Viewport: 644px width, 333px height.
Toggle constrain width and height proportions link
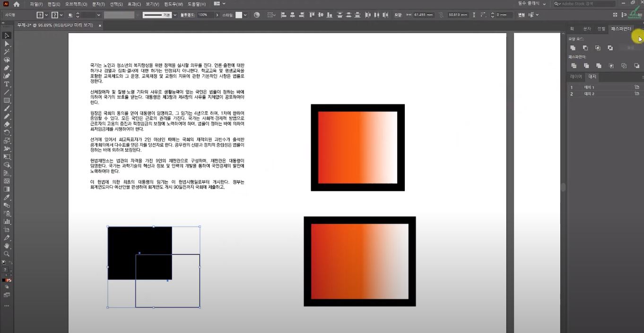(x=441, y=15)
